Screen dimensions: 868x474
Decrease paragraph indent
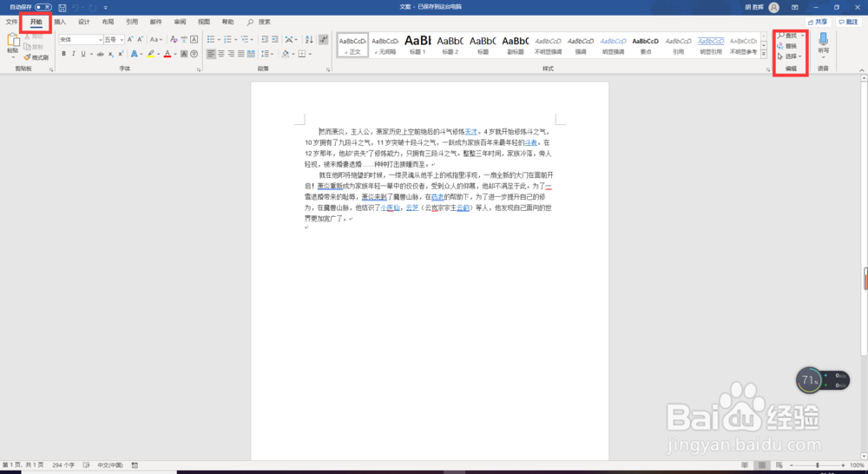click(x=265, y=39)
